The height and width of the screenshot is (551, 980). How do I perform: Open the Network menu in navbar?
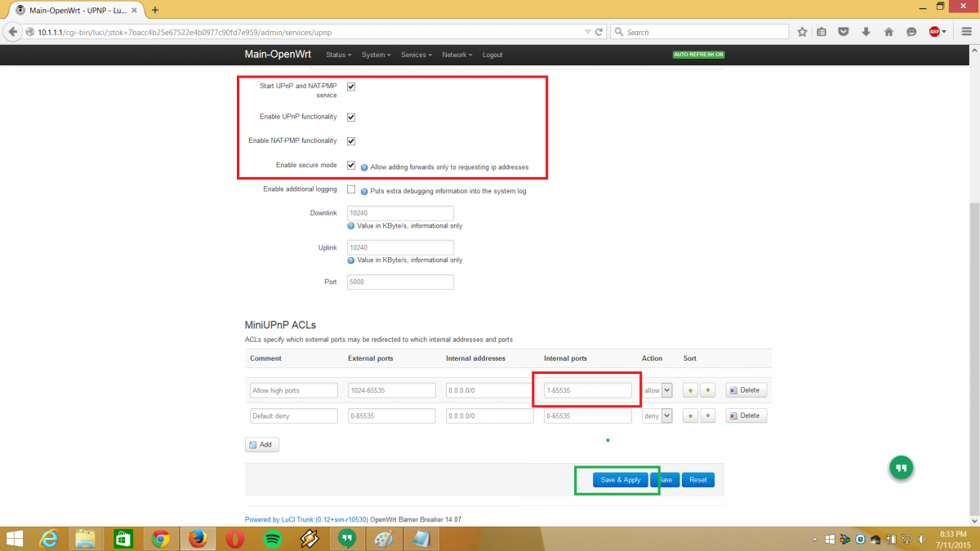[457, 55]
